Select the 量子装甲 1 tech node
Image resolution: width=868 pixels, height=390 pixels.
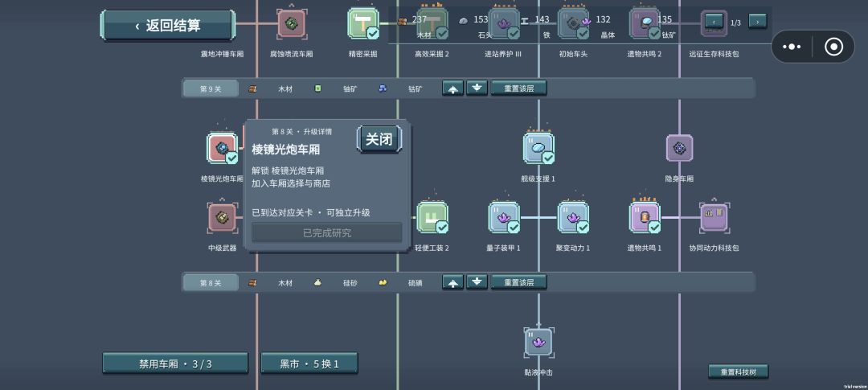pos(504,217)
